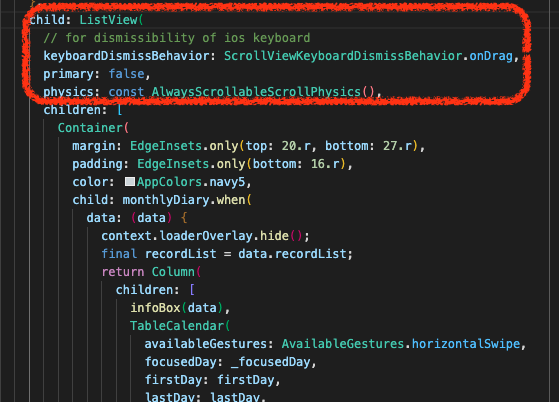Click children keyword under Column
Viewport: 559px width, 402px height.
144,290
